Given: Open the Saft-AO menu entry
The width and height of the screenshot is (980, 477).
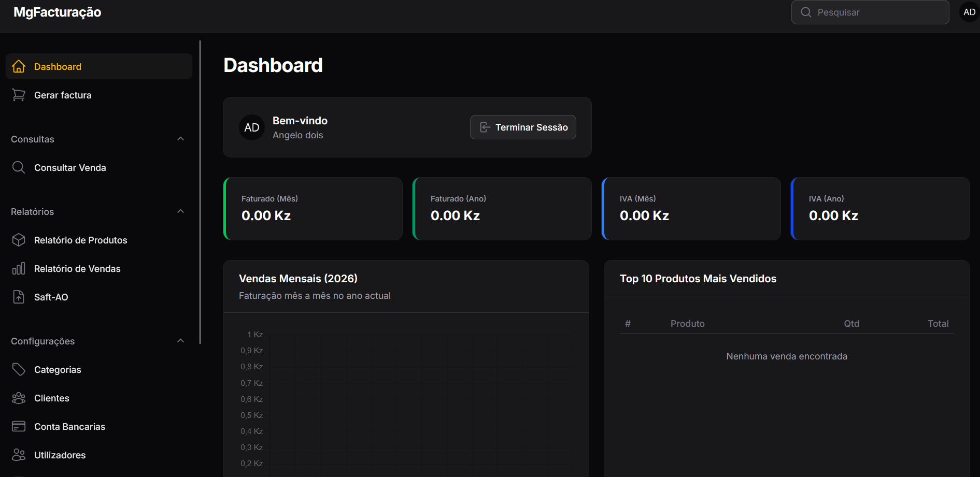Looking at the screenshot, I should (99, 297).
